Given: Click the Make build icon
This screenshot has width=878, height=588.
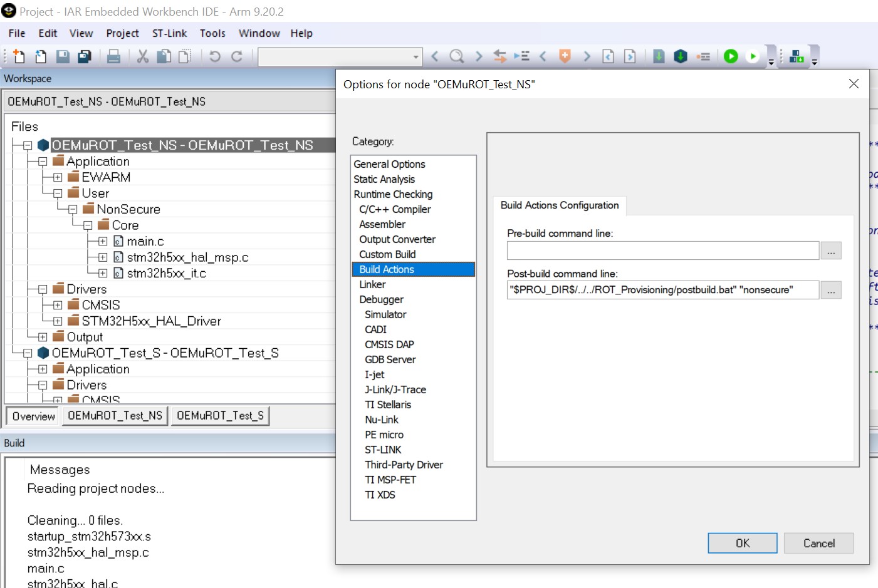Looking at the screenshot, I should click(x=681, y=56).
